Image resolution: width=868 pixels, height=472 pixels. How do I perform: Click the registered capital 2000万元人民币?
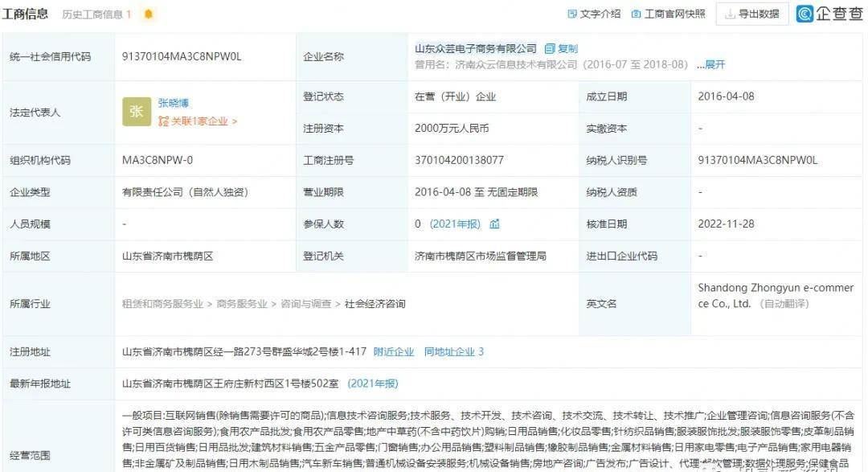[x=452, y=129]
